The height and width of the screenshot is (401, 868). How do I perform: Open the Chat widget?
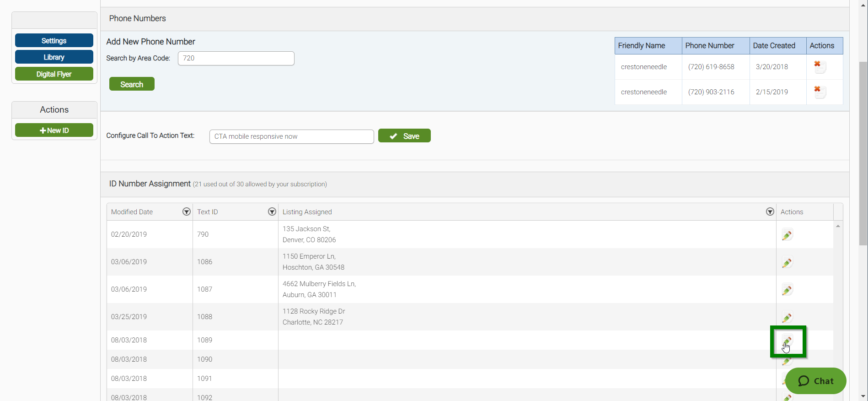[816, 381]
